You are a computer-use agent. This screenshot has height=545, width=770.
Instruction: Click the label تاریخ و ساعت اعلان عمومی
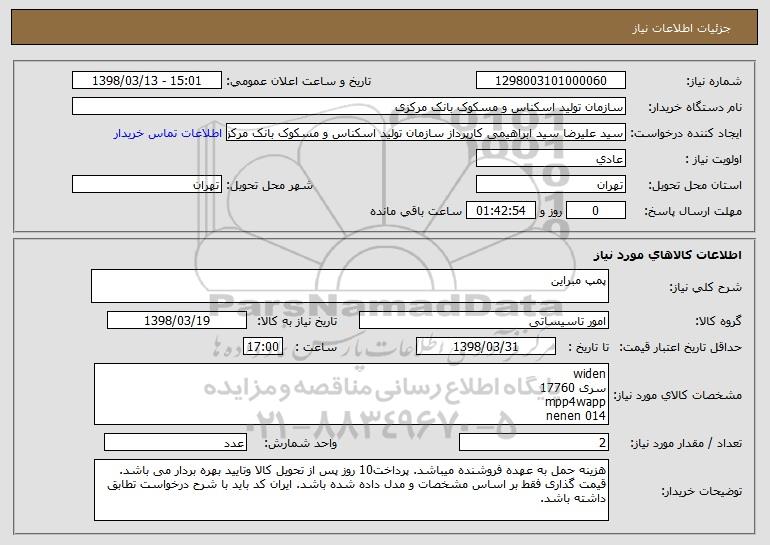tap(299, 81)
